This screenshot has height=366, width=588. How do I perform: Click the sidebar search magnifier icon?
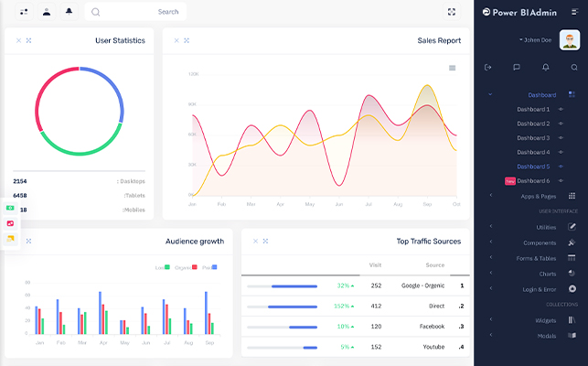pos(574,67)
